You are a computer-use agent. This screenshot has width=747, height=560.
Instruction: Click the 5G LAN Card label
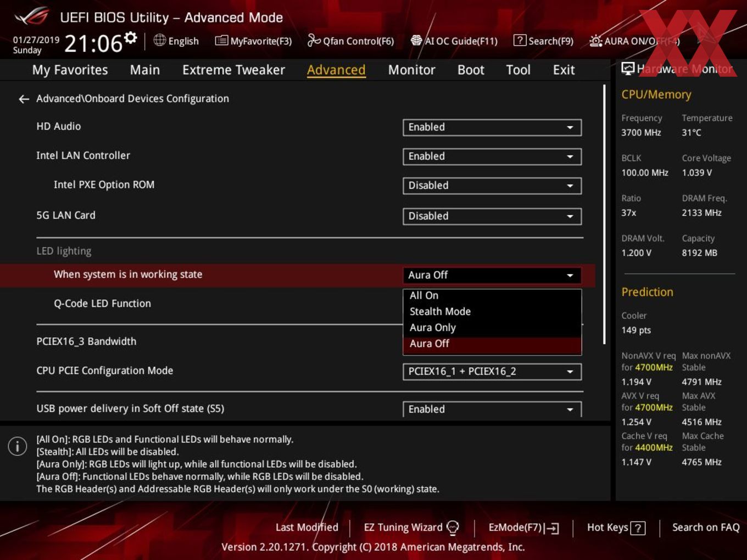click(66, 215)
